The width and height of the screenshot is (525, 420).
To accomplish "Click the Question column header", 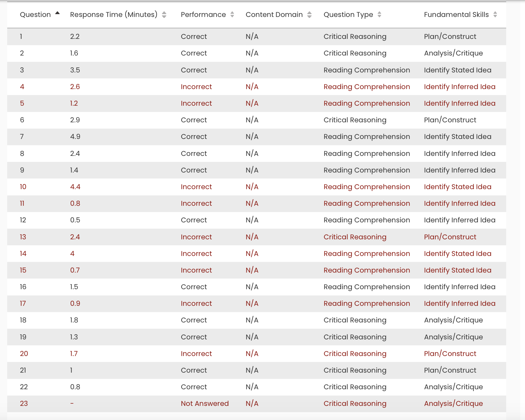I will click(x=35, y=14).
